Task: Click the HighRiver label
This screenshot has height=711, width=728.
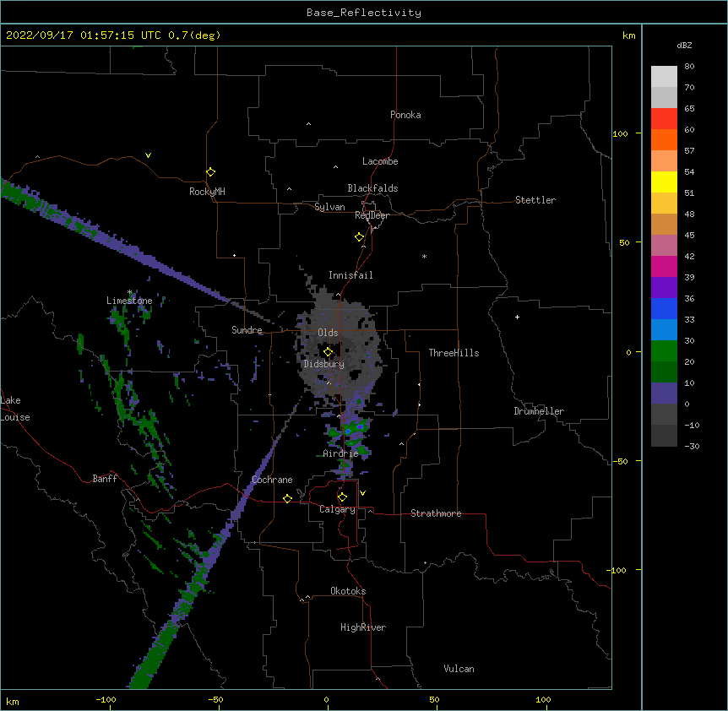Action: click(363, 627)
